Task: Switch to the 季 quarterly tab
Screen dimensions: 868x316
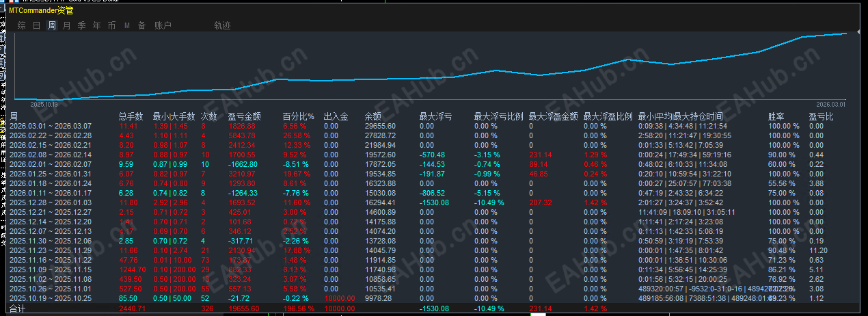Action: point(82,25)
